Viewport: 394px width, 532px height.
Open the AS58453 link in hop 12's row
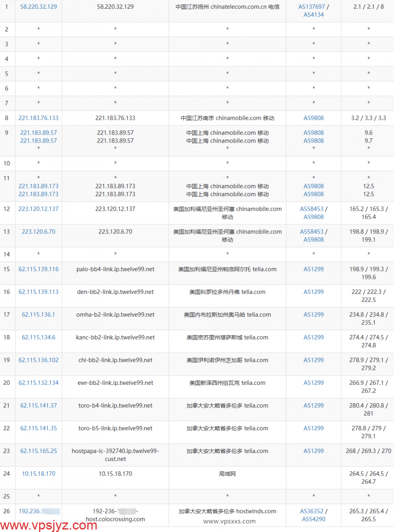point(312,209)
